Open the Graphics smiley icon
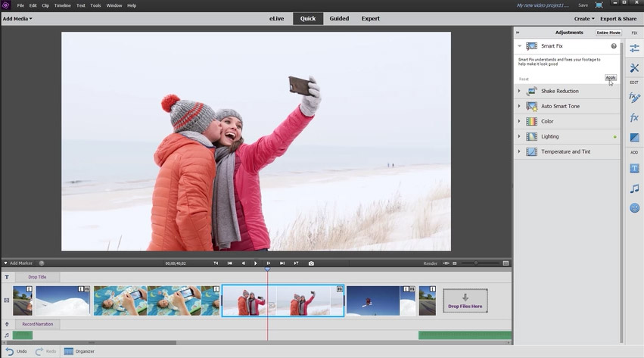The width and height of the screenshot is (644, 358). tap(634, 208)
